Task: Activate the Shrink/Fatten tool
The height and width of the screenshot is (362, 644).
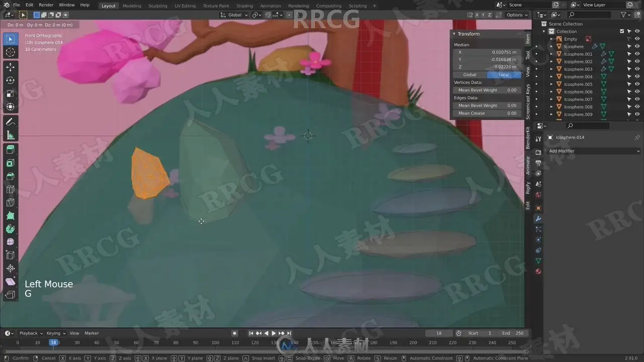Action: pyautogui.click(x=11, y=268)
